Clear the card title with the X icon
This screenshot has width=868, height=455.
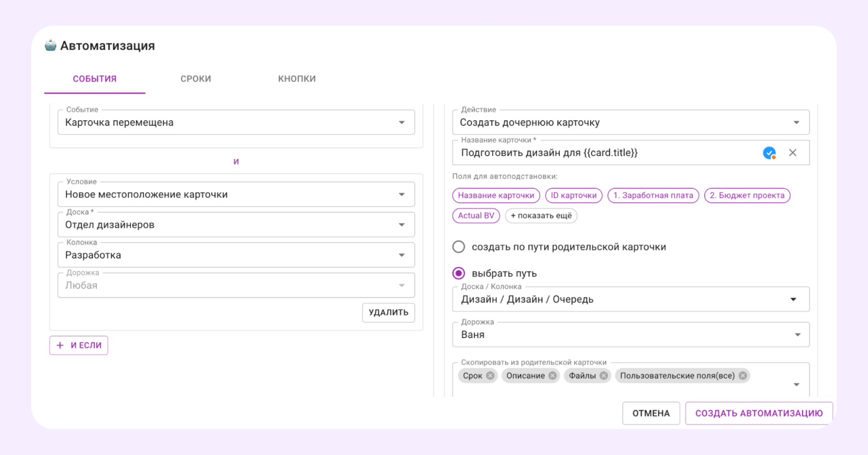pos(792,153)
